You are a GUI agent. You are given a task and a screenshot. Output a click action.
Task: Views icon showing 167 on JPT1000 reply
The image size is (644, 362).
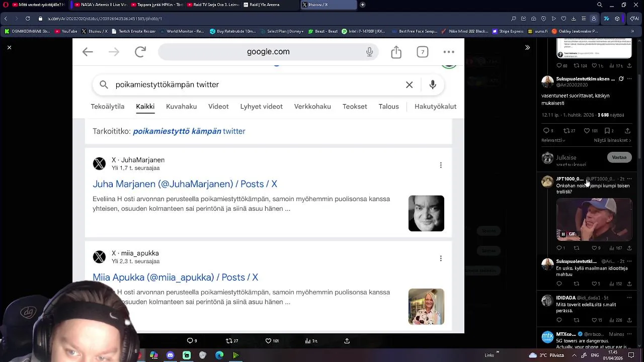coord(612,248)
